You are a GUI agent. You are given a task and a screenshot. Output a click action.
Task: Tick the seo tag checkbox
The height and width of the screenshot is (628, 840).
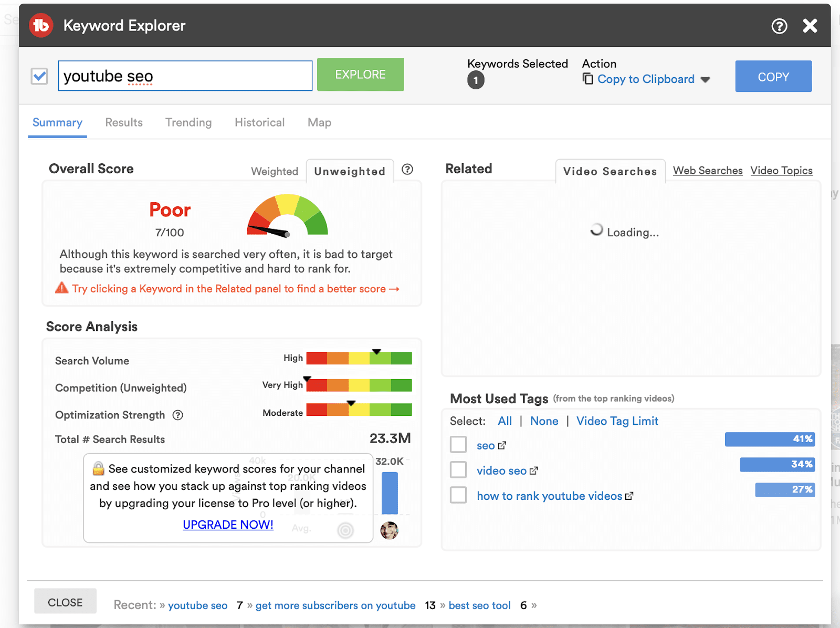[x=458, y=444]
